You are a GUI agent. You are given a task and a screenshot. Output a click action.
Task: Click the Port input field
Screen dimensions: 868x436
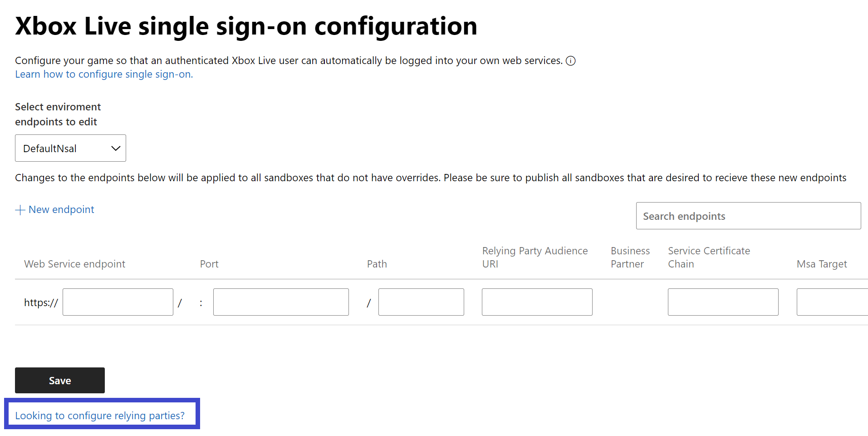pyautogui.click(x=281, y=302)
